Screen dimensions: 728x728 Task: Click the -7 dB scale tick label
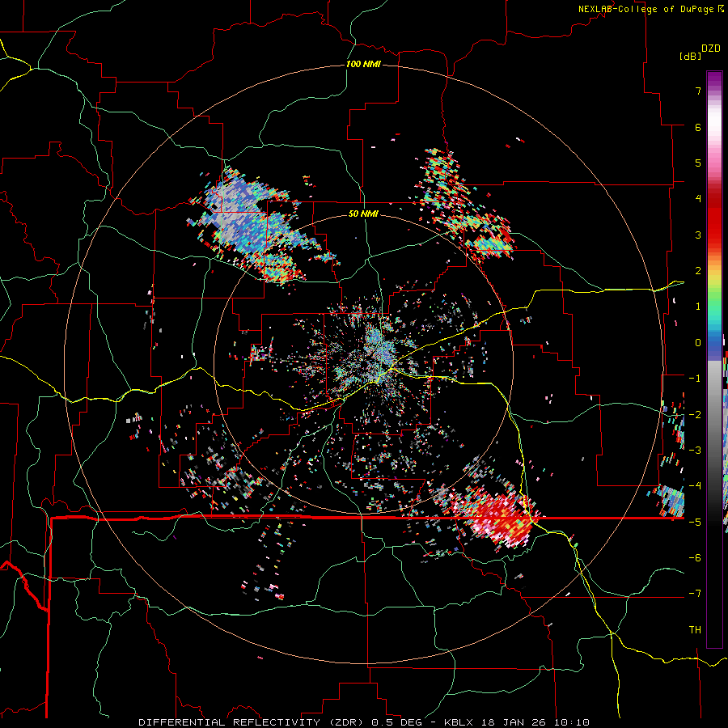coord(695,594)
